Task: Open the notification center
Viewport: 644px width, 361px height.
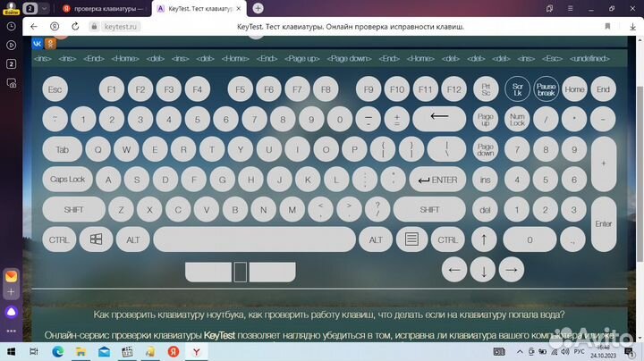Action: (629, 351)
